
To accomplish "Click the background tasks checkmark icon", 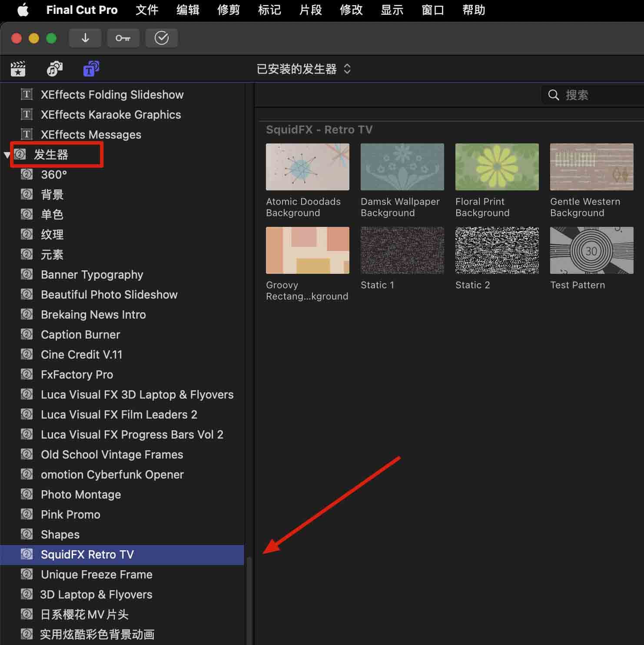I will pyautogui.click(x=161, y=38).
